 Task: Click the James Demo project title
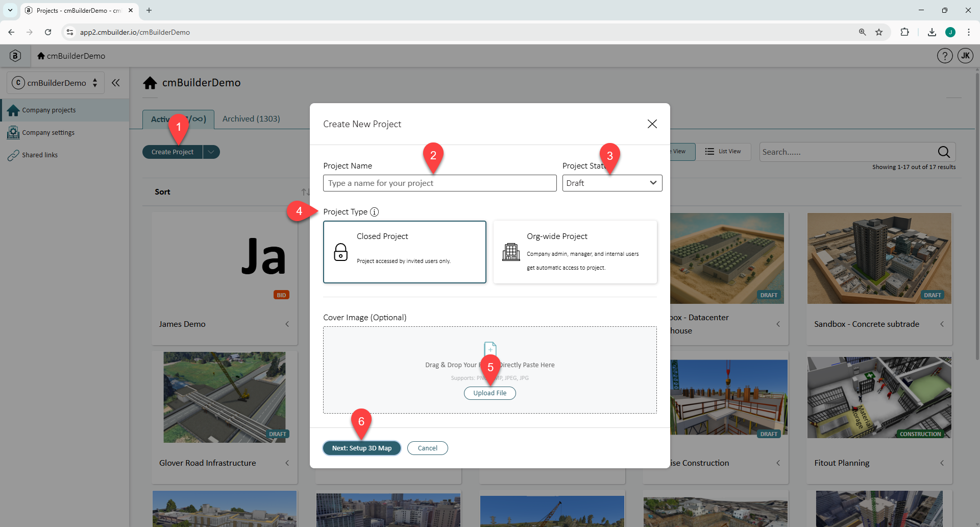click(x=182, y=324)
